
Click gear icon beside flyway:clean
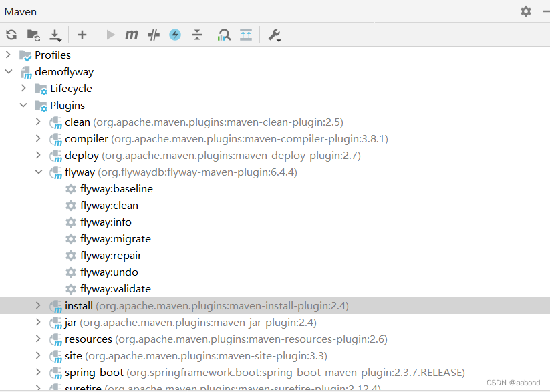[x=71, y=206]
